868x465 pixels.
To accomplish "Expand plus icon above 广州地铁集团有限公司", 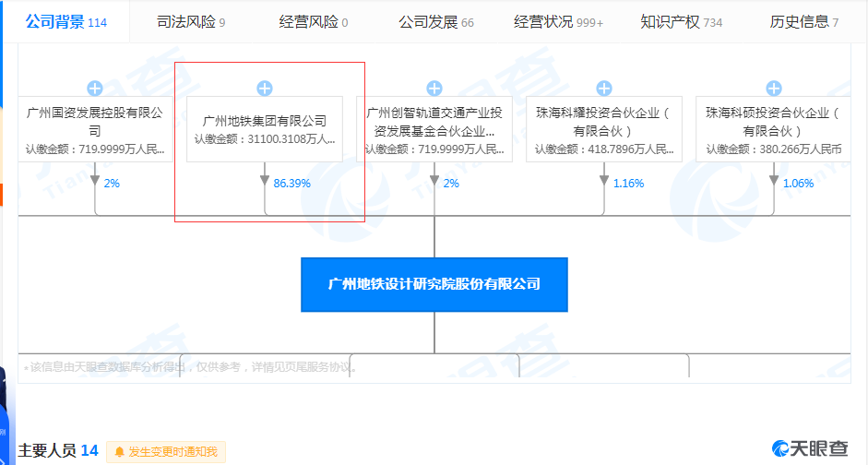I will pyautogui.click(x=265, y=88).
